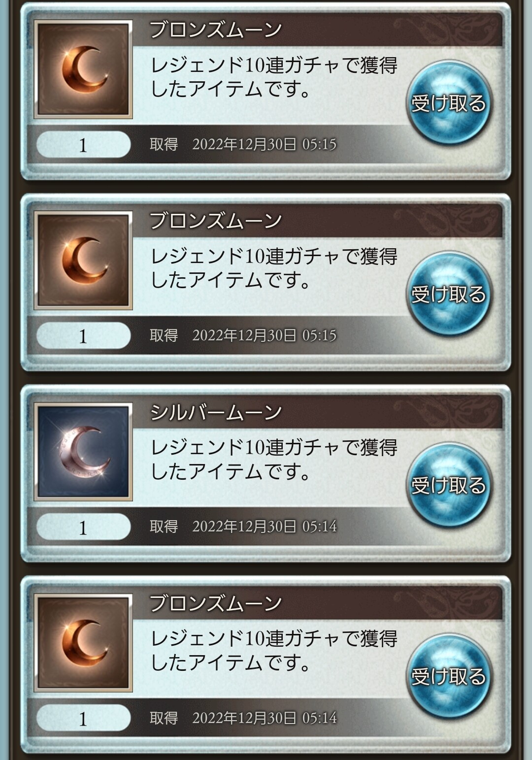Select the quantity pill of シルバームーン
Viewport: 532px width, 760px height.
(83, 527)
